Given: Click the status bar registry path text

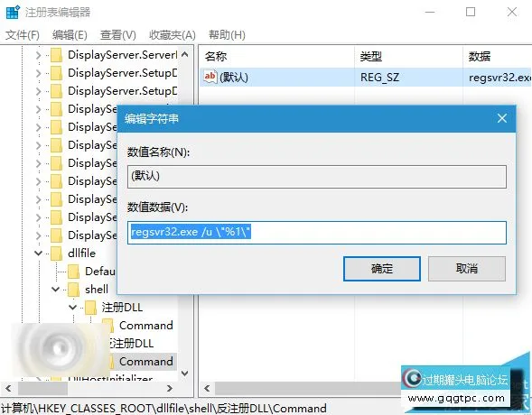Looking at the screenshot, I should click(163, 408).
